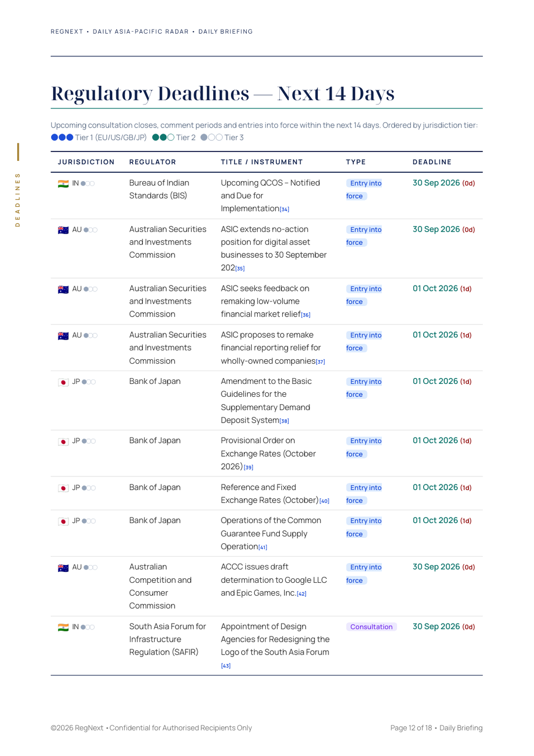Viewport: 534px width, 756px height.
Task: Click the Tier 1 blue dots in the legend
Action: pyautogui.click(x=62, y=138)
